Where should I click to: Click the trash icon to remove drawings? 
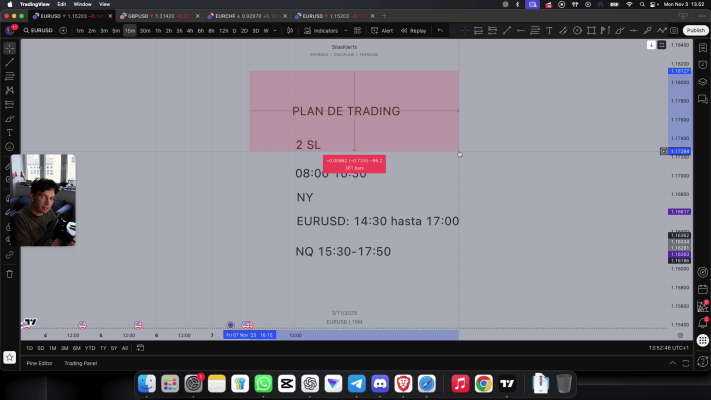click(10, 273)
